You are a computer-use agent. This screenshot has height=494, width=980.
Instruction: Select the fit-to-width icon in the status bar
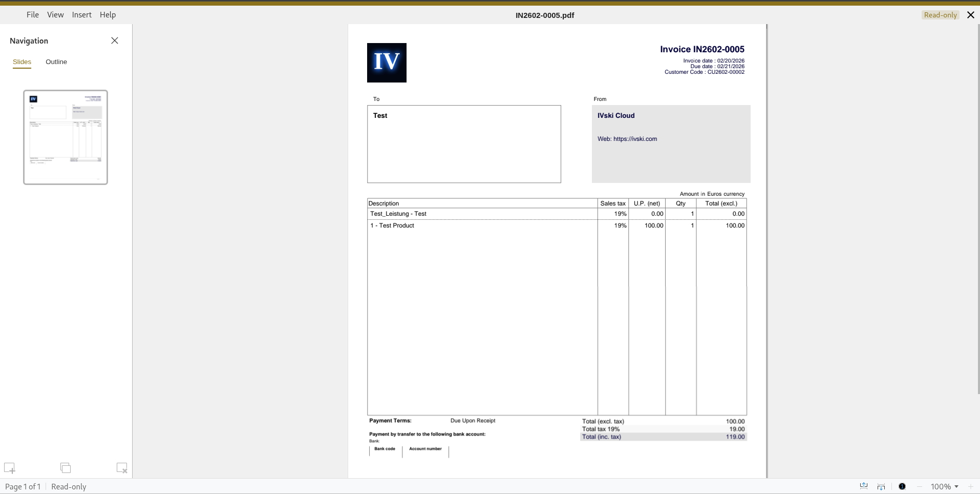[x=864, y=486]
